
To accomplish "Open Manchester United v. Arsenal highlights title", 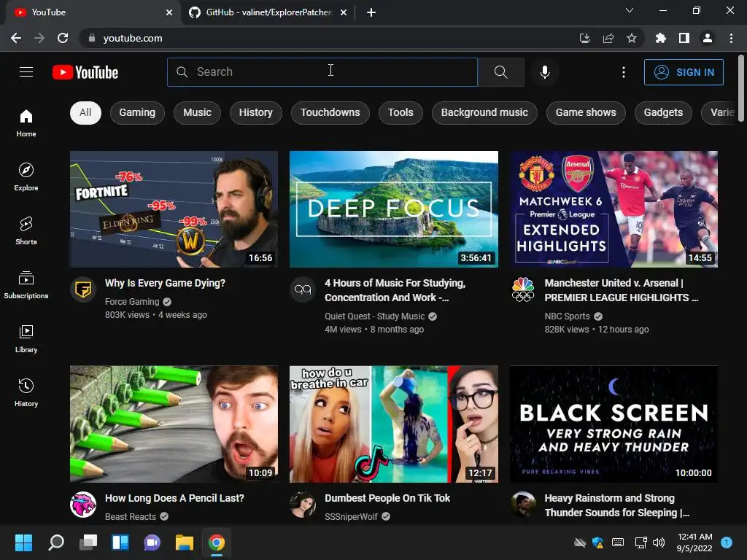I will coord(622,290).
